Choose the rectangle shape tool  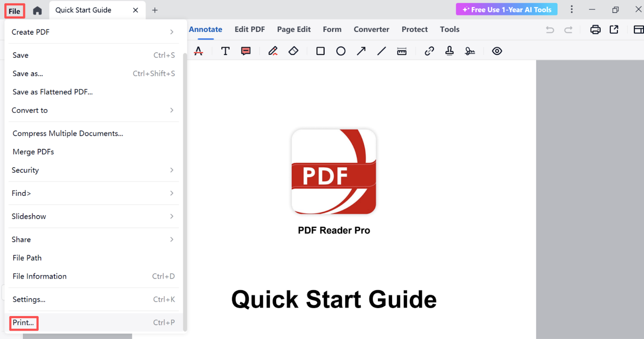(320, 51)
